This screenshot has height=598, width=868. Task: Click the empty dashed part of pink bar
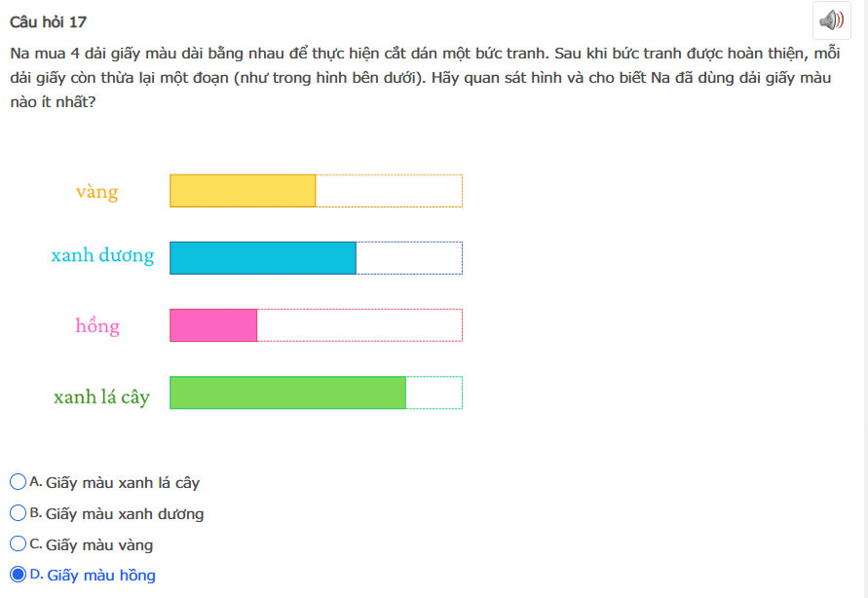[x=359, y=325]
